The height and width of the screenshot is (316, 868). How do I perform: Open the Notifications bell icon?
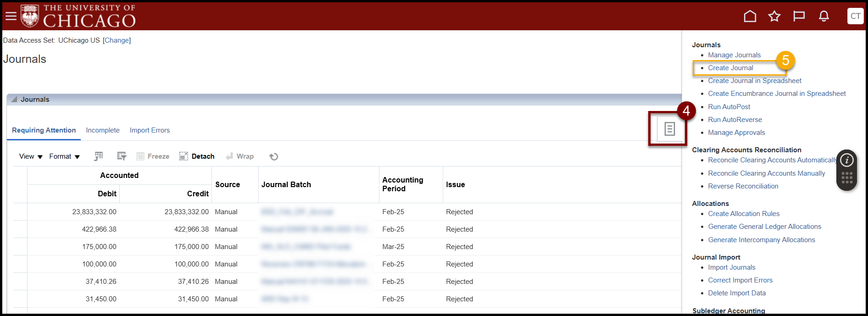[823, 17]
